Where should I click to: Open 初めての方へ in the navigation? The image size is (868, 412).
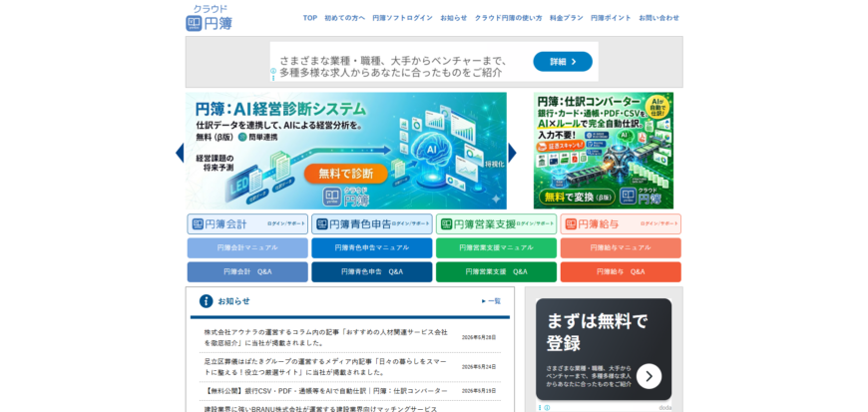344,18
